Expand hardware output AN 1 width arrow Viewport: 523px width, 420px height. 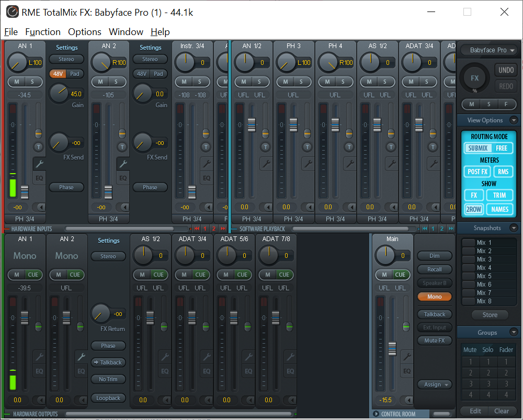41,400
